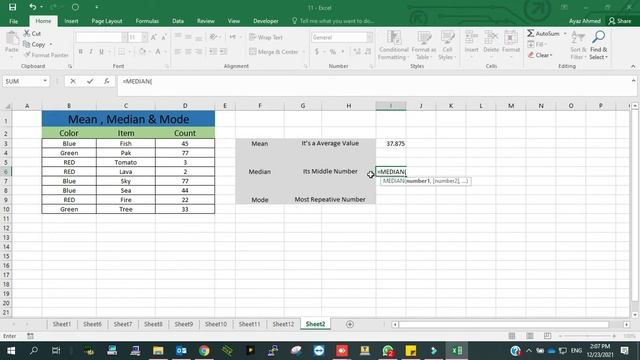Switch to the Formulas tab
Image resolution: width=640 pixels, height=360 pixels.
click(x=147, y=21)
